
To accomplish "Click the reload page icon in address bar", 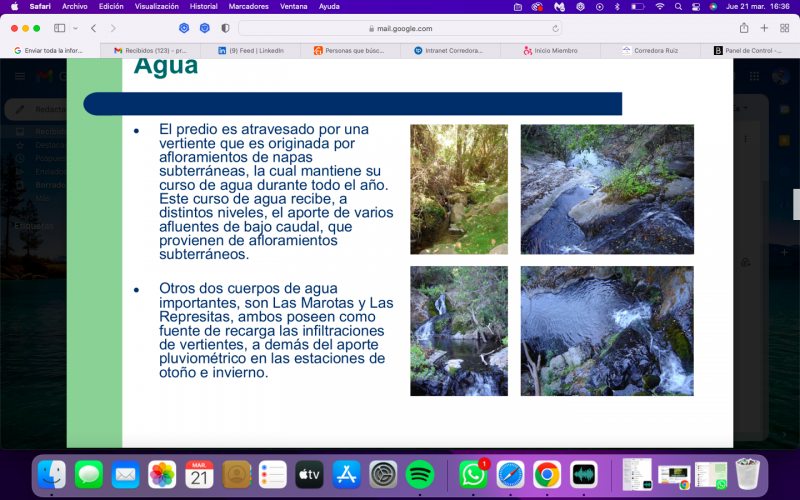I will click(x=555, y=29).
